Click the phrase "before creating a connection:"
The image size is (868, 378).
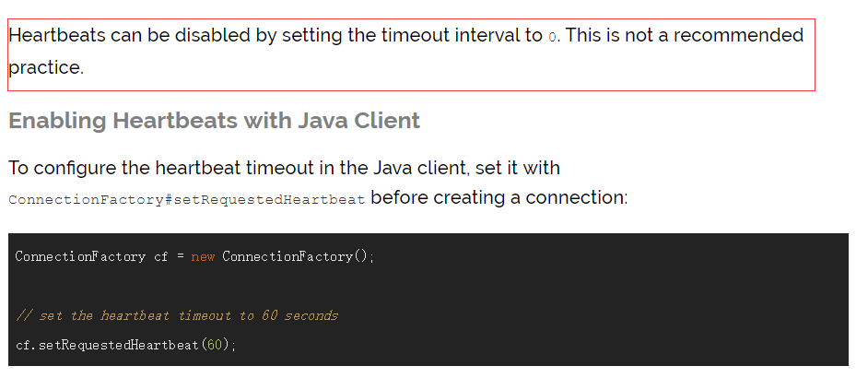[499, 198]
